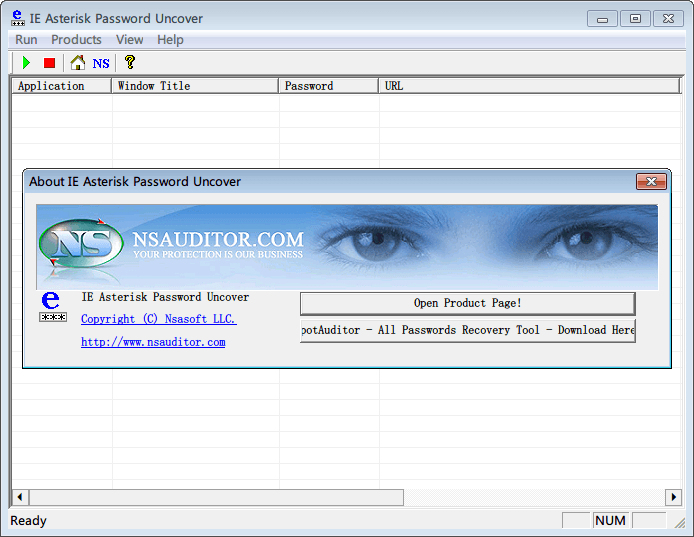The image size is (694, 537).
Task: Sort by the Window Title column header
Action: tap(195, 86)
